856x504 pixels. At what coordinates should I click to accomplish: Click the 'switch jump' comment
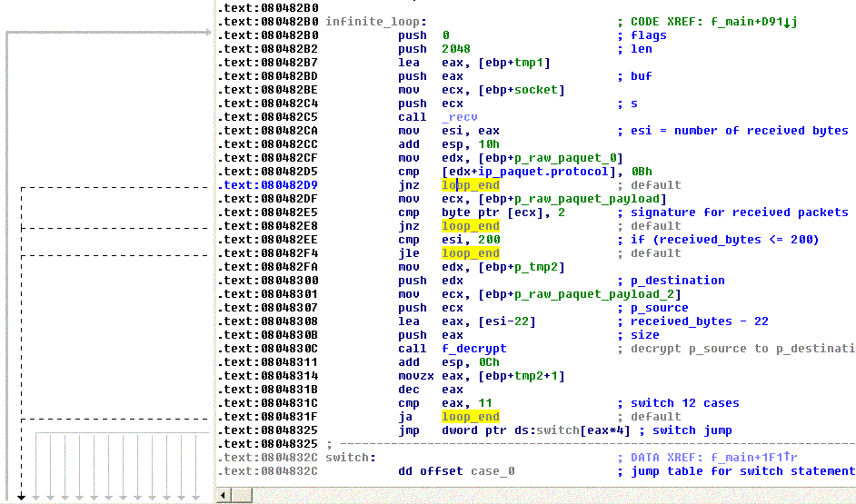pyautogui.click(x=692, y=430)
